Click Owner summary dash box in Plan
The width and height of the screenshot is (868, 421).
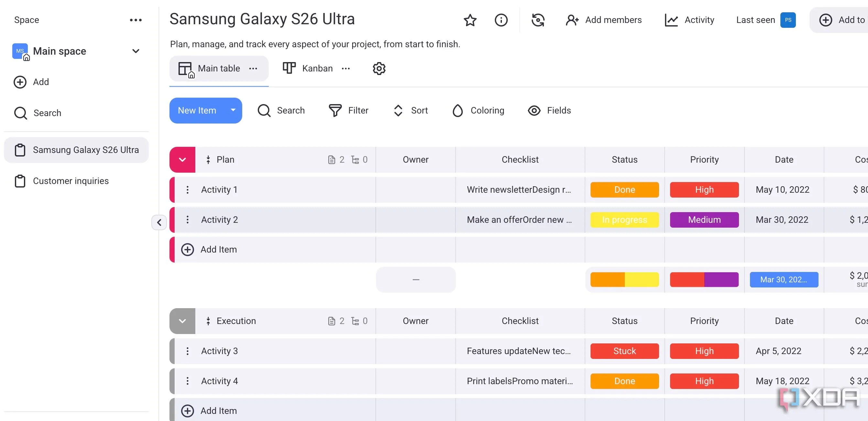416,280
